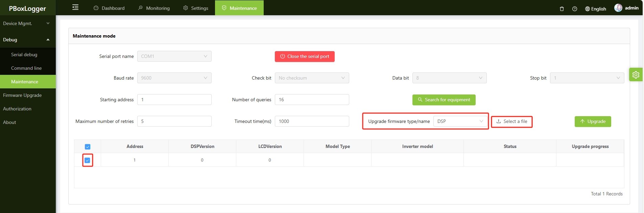Focus the Timeout time(ms) input field
The width and height of the screenshot is (644, 213).
tap(312, 121)
